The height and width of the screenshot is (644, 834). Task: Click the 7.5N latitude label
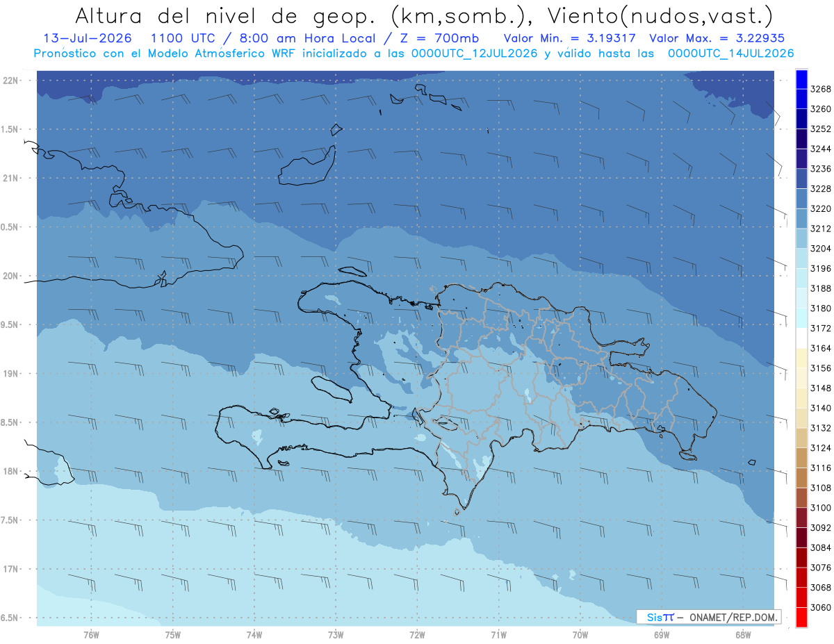pos(10,520)
